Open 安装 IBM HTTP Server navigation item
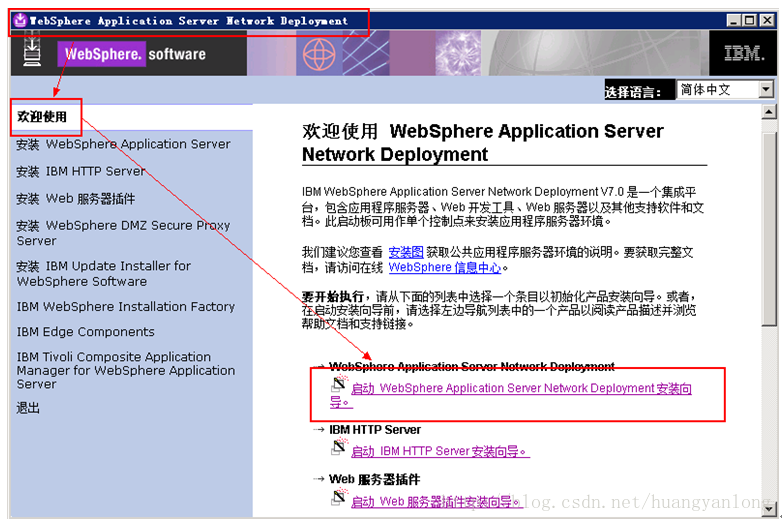Screen dimensions: 782x522 (80, 172)
